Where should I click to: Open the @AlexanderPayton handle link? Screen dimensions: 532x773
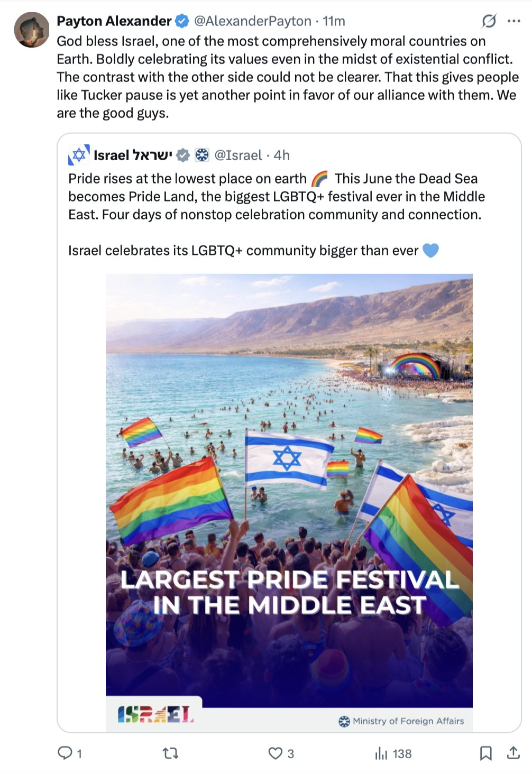click(x=252, y=21)
